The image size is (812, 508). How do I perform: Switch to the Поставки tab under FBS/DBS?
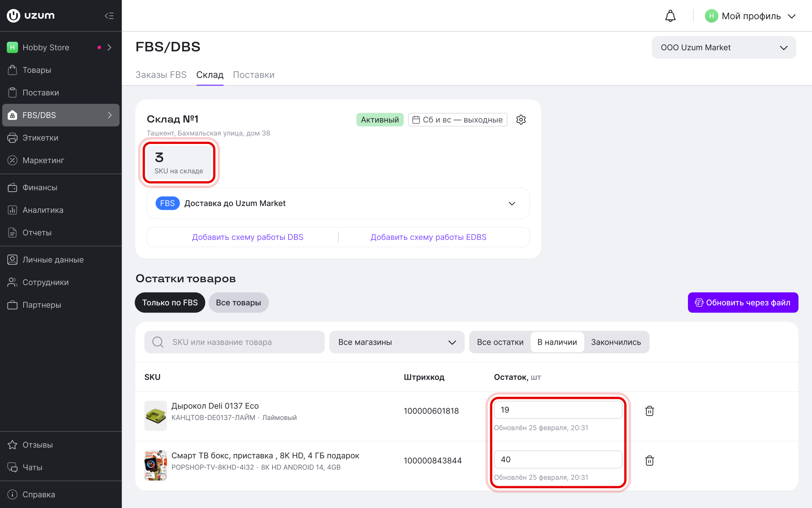[x=254, y=75]
